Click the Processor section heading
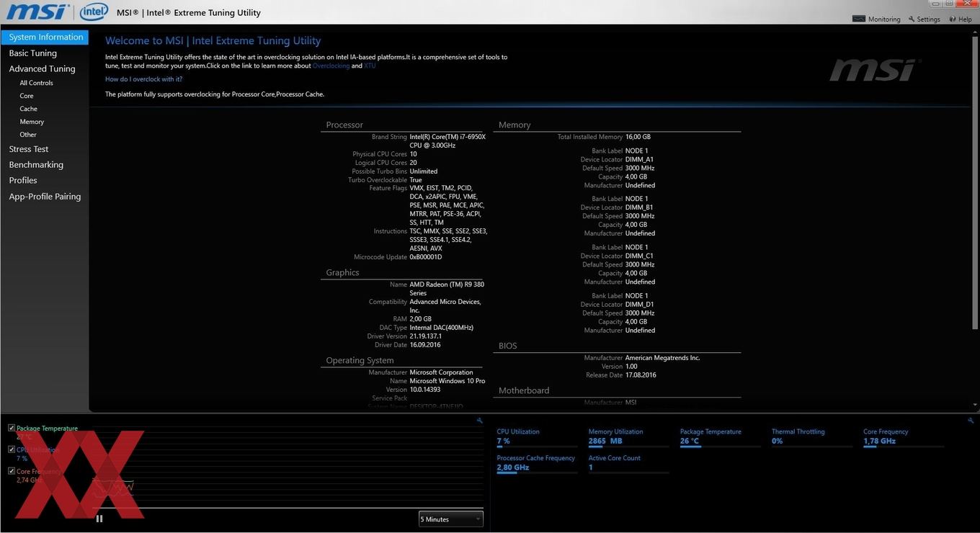 pos(344,125)
